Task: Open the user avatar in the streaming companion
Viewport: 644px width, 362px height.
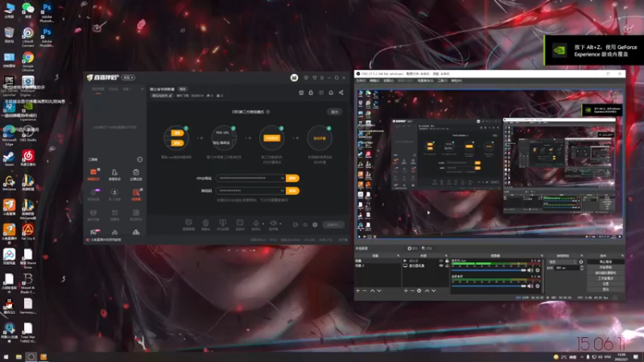Action: click(x=294, y=77)
